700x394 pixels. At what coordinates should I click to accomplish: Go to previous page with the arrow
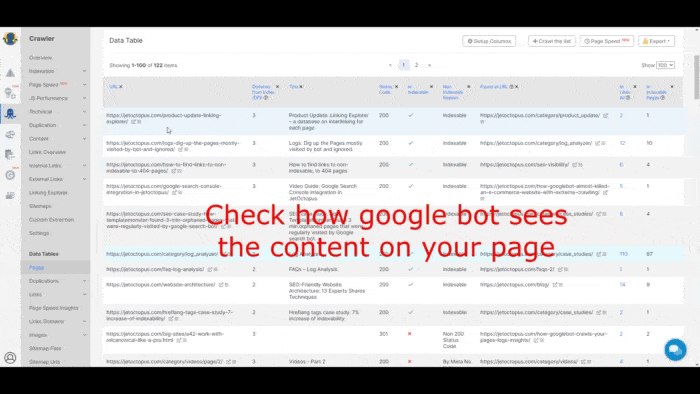[x=390, y=65]
